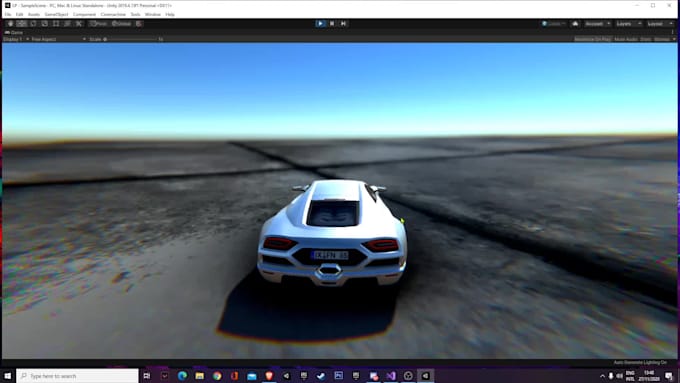
Task: Open the Window menu
Action: pos(153,14)
